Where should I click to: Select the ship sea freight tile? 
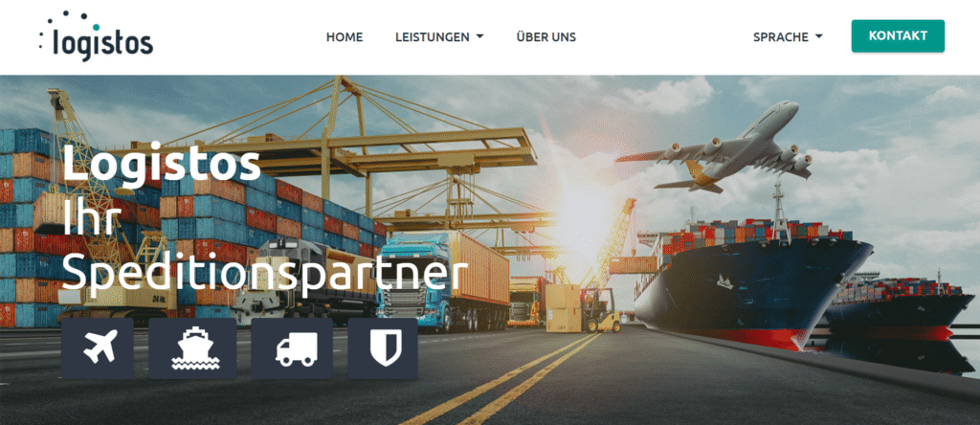coord(192,348)
